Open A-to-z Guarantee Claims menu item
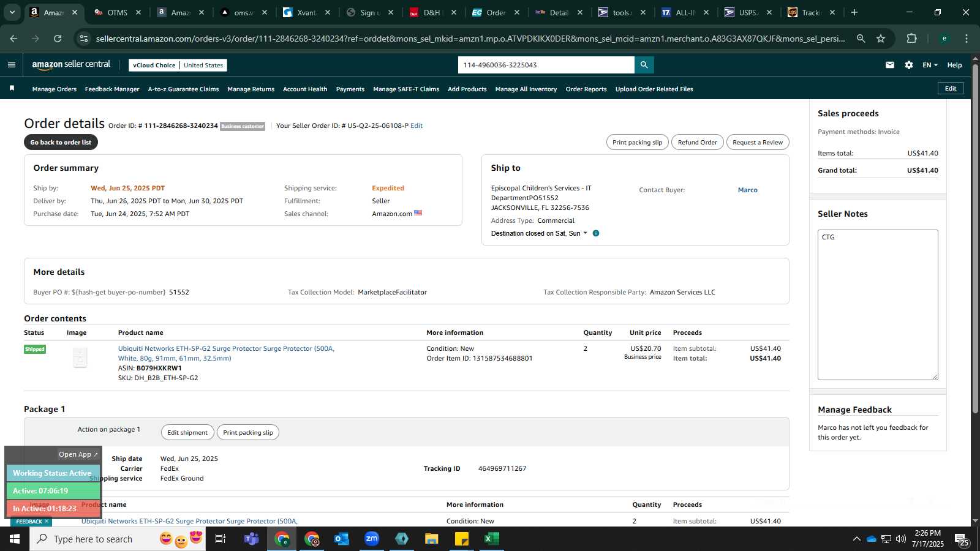 (x=183, y=89)
